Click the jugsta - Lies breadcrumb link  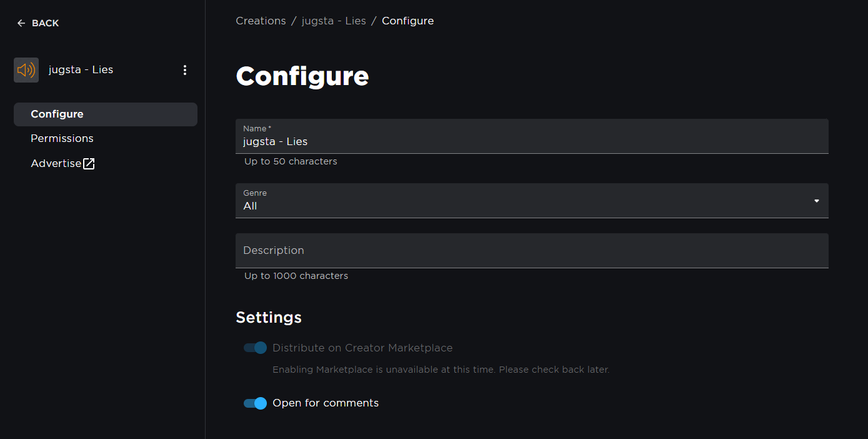[334, 21]
